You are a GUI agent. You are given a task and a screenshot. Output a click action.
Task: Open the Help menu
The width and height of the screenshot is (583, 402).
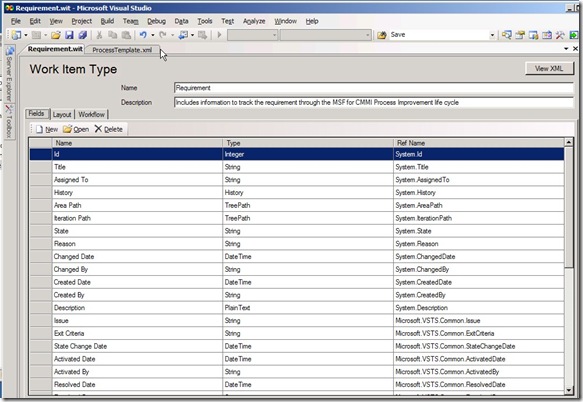point(312,21)
